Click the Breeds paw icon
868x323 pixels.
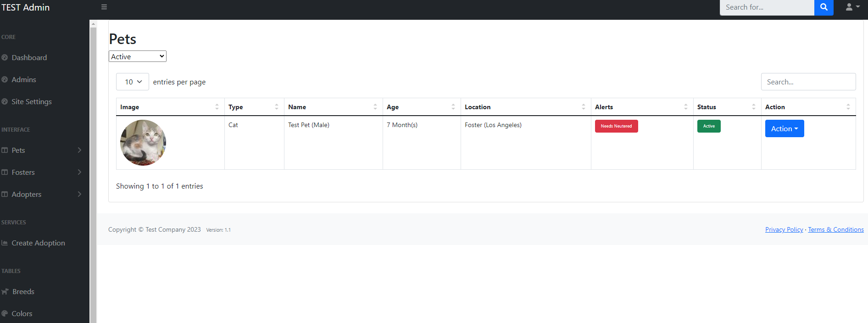click(x=5, y=292)
